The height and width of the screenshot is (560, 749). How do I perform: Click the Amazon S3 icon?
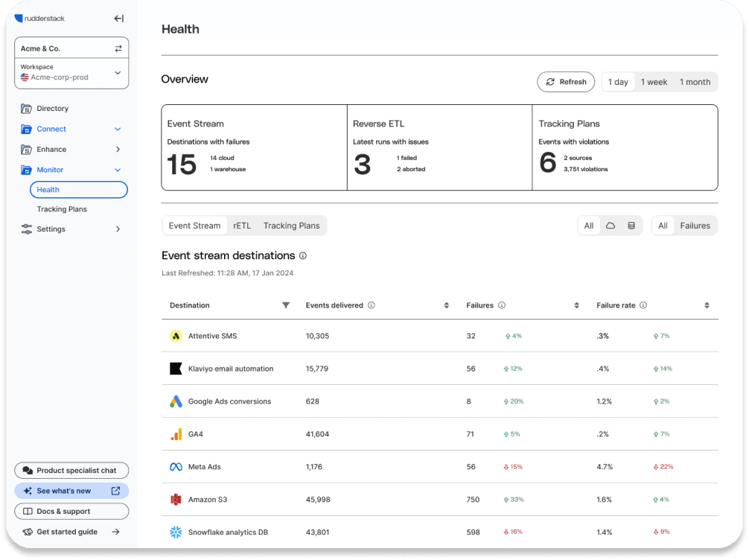pos(176,500)
